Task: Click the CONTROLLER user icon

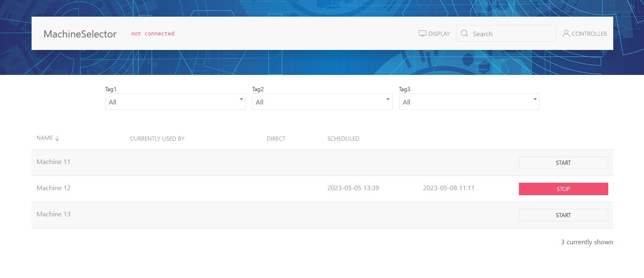Action: (x=566, y=34)
